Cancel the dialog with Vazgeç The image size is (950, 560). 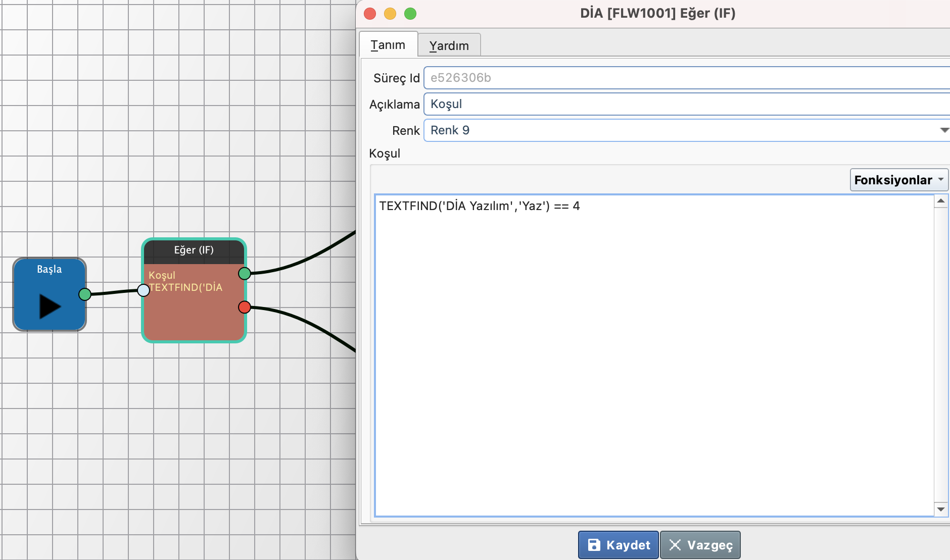point(700,545)
